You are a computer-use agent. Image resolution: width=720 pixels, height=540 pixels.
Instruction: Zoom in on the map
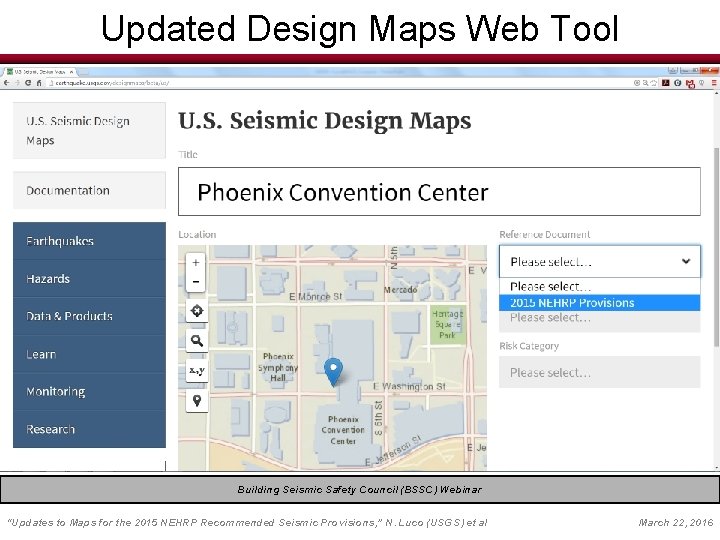(196, 263)
